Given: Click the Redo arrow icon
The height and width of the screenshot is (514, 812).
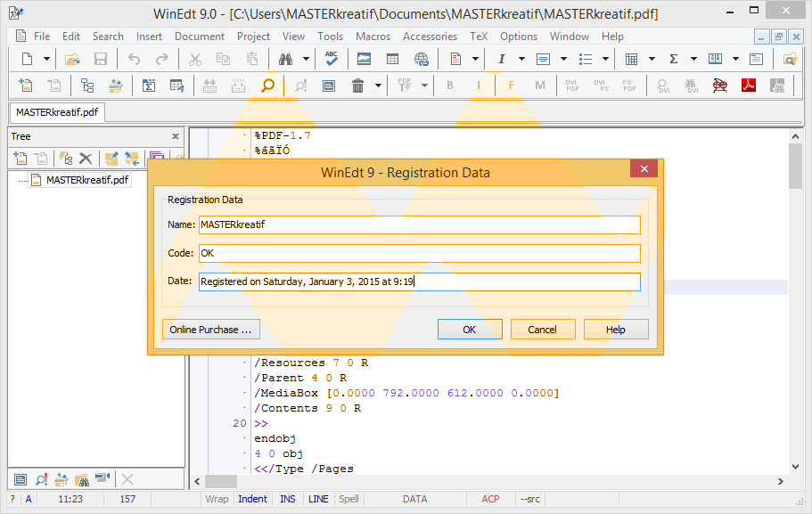Looking at the screenshot, I should coord(162,59).
